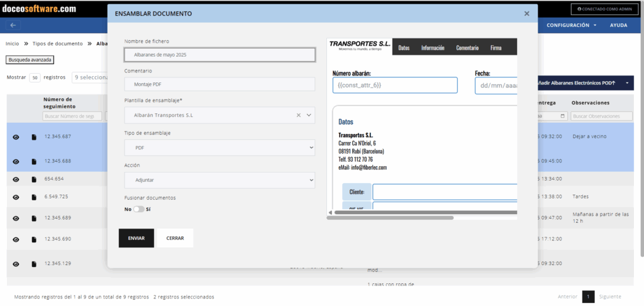644x306 pixels.
Task: Click document icon for row 12.345.689
Action: click(x=34, y=218)
